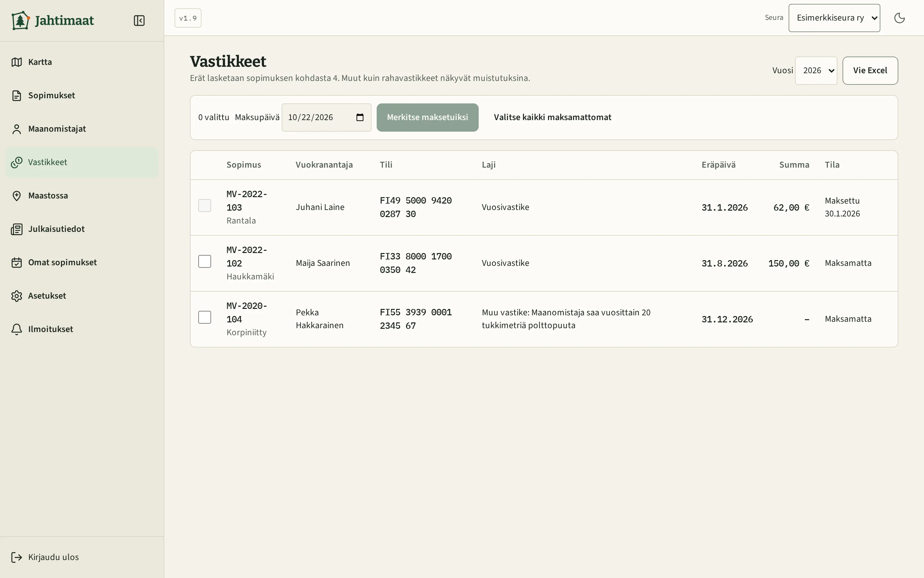924x578 pixels.
Task: Click the Eräpäivä column header
Action: tap(718, 165)
